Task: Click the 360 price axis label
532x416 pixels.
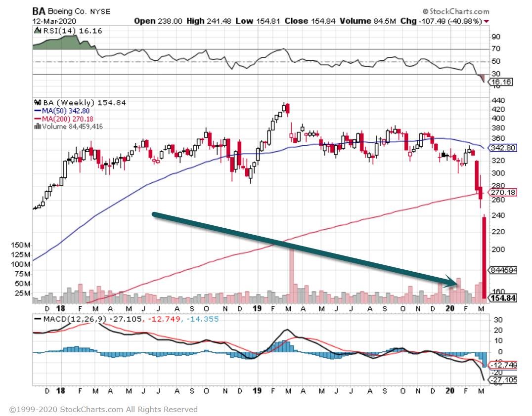Action: (x=498, y=138)
